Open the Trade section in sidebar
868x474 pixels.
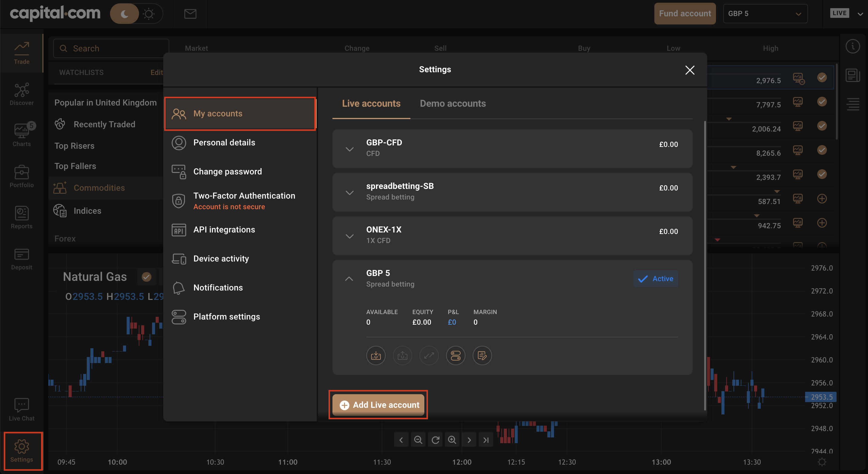coord(21,53)
